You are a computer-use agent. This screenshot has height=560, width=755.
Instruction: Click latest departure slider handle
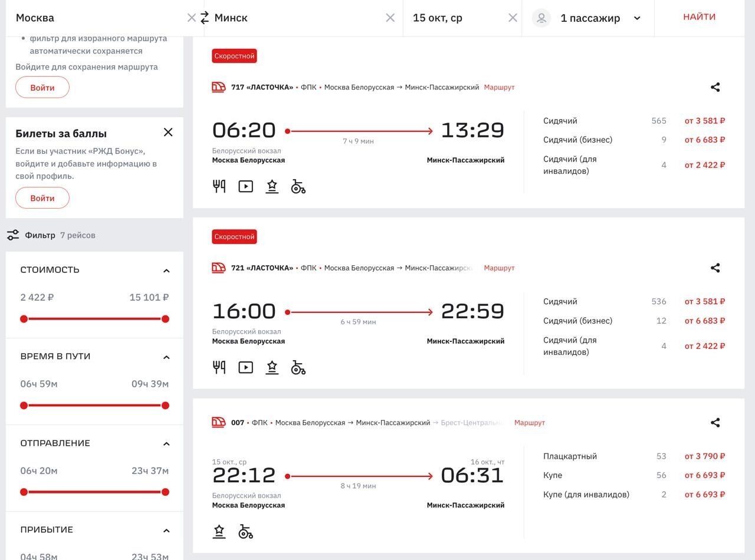pyautogui.click(x=165, y=492)
